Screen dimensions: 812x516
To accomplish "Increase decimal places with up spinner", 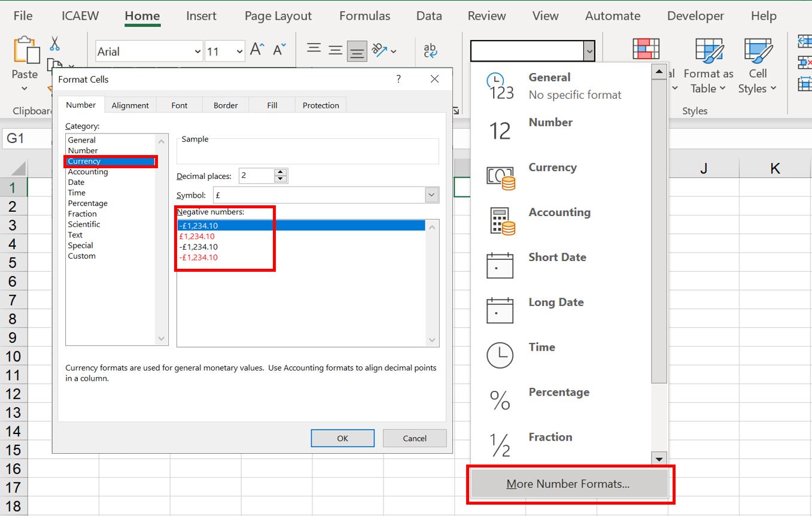I will [280, 172].
